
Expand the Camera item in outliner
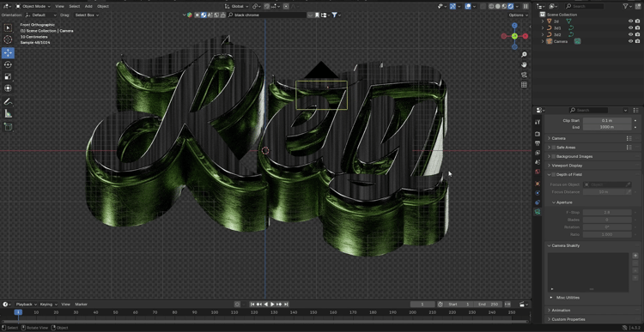543,41
